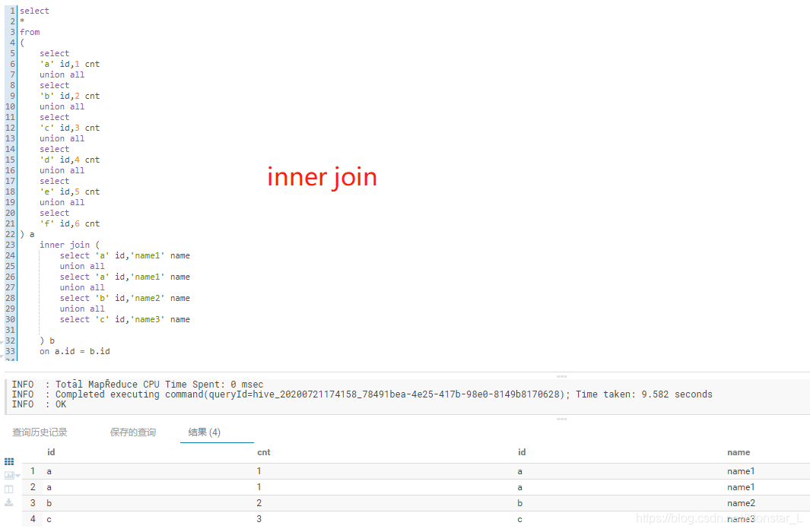Click the ) a closing line

pos(27,234)
